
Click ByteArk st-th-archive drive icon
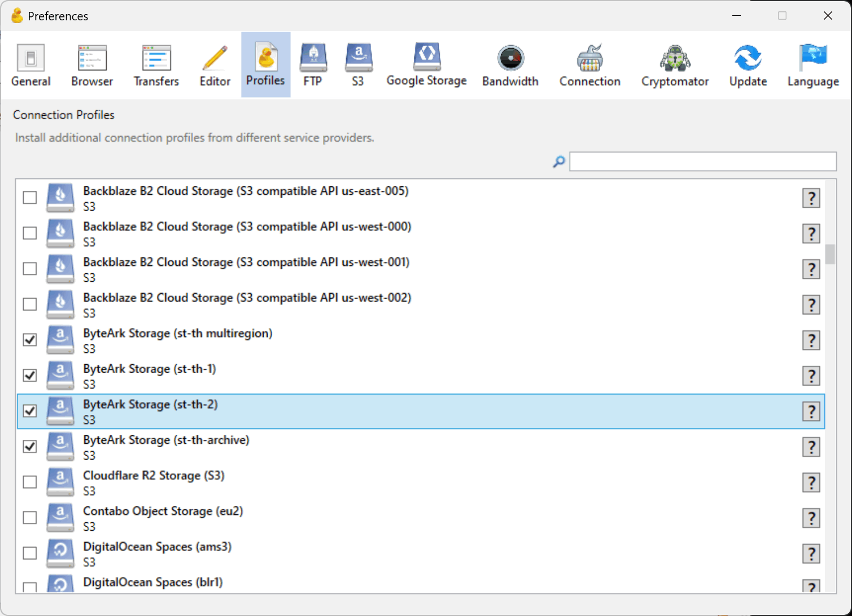(60, 447)
